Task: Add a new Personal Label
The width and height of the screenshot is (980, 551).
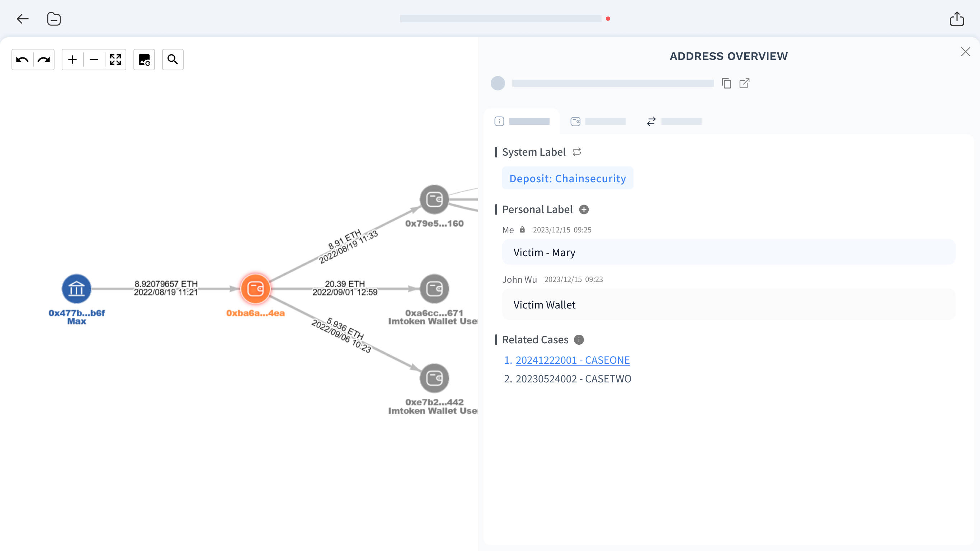Action: (x=584, y=209)
